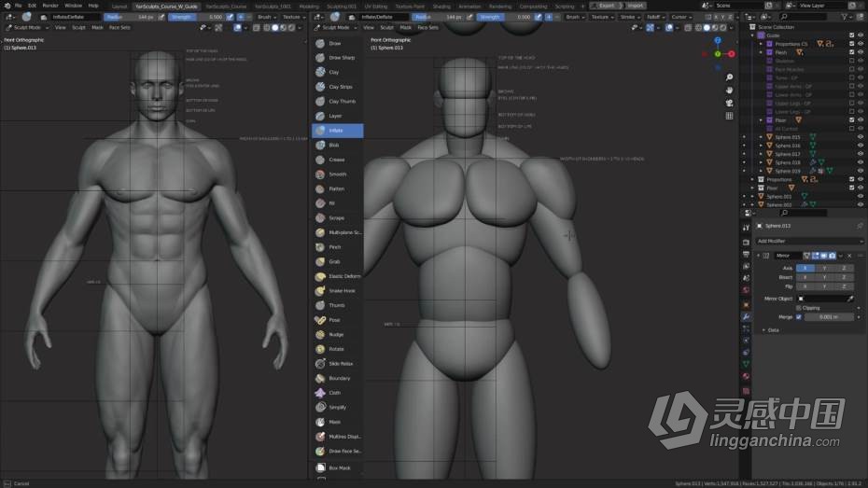Select the Snake Hook brush
Image resolution: width=868 pixels, height=488 pixels.
click(337, 290)
